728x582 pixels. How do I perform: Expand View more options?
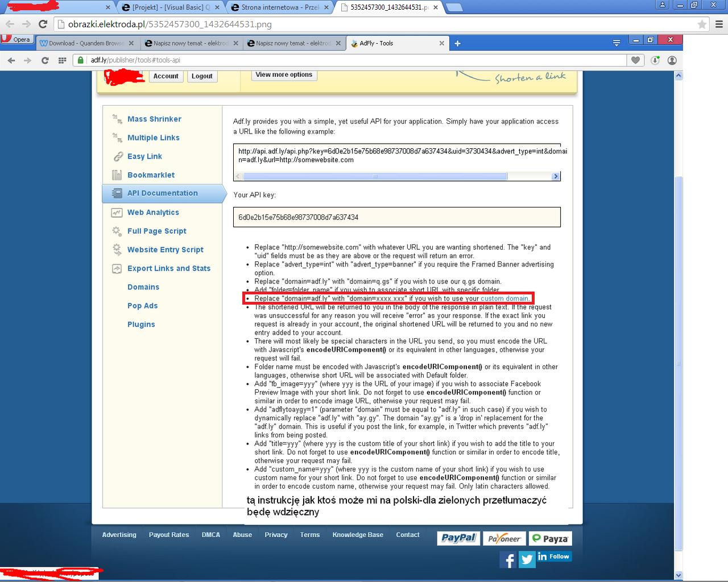point(284,74)
